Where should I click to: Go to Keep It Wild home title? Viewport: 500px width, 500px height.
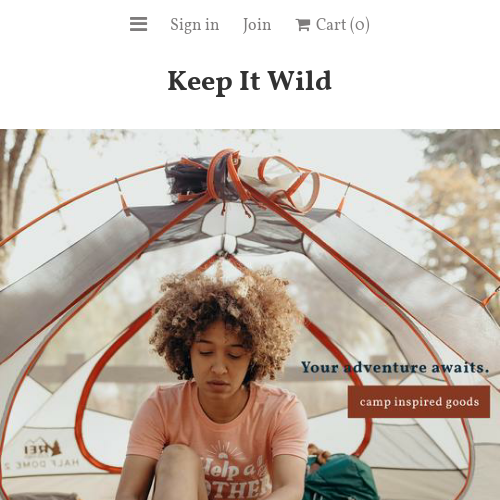pyautogui.click(x=249, y=81)
